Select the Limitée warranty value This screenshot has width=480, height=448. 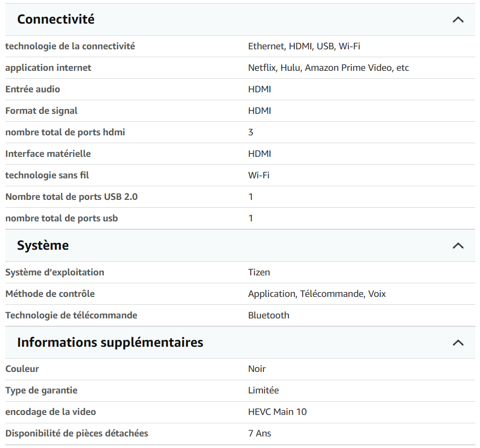pos(263,390)
